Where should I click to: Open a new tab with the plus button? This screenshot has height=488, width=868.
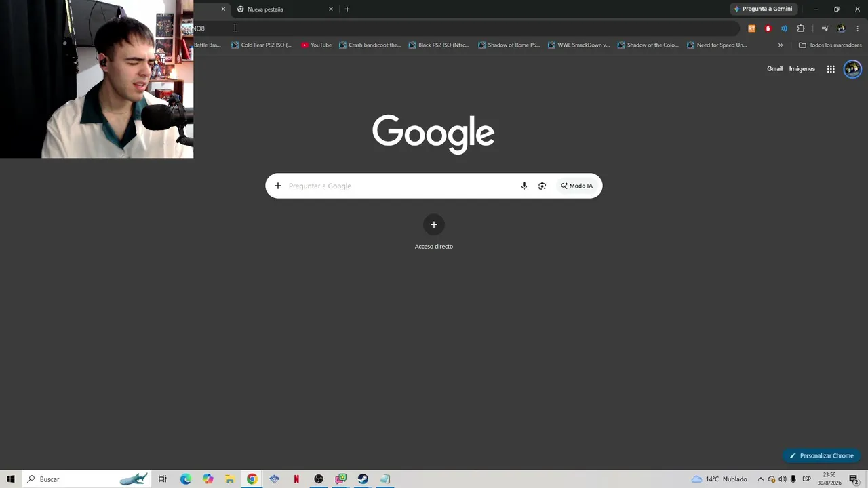click(x=347, y=9)
